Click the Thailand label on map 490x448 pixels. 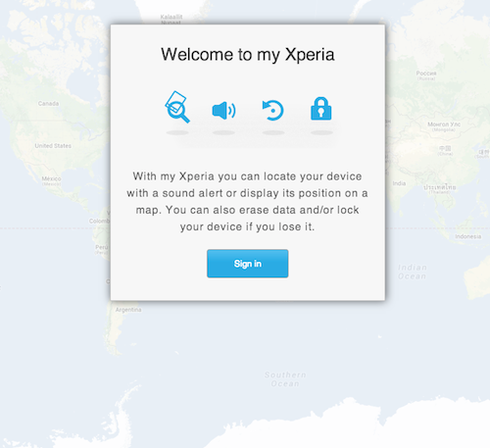coord(440,189)
